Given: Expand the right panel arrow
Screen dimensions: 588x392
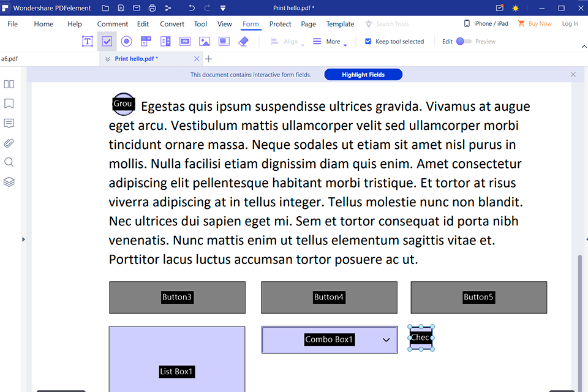Looking at the screenshot, I should [x=587, y=239].
